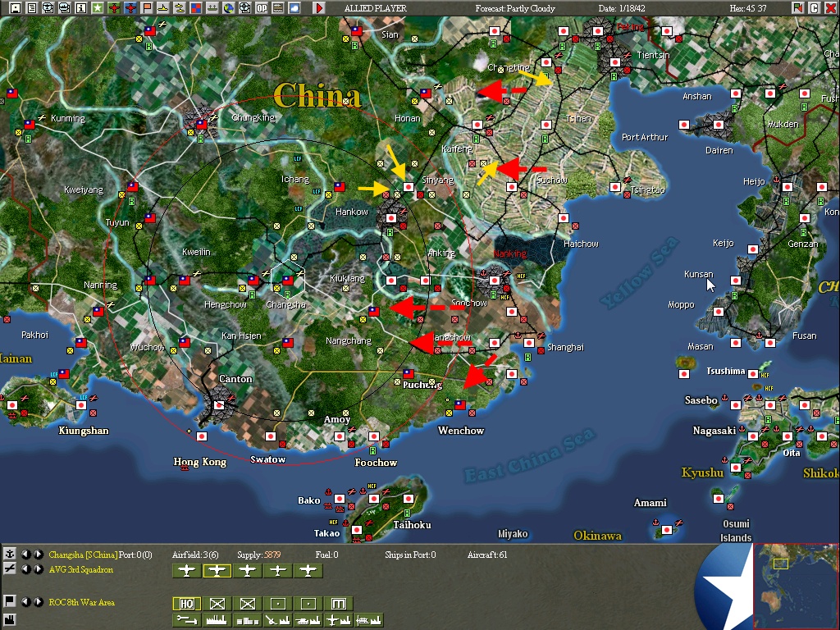Click the single yellow ship toolbar icon
This screenshot has height=630, width=840.
pos(163,7)
